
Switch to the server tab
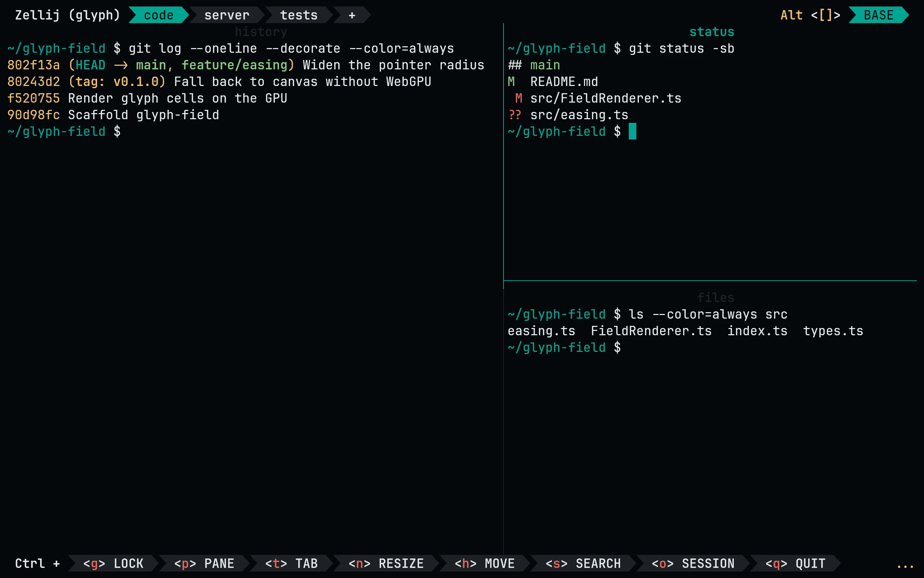tap(227, 15)
